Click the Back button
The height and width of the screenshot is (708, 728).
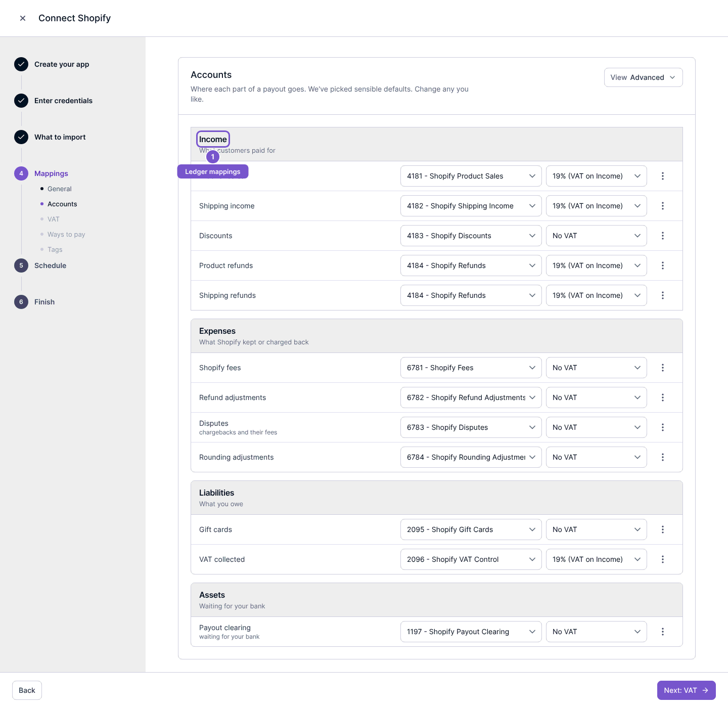[27, 690]
